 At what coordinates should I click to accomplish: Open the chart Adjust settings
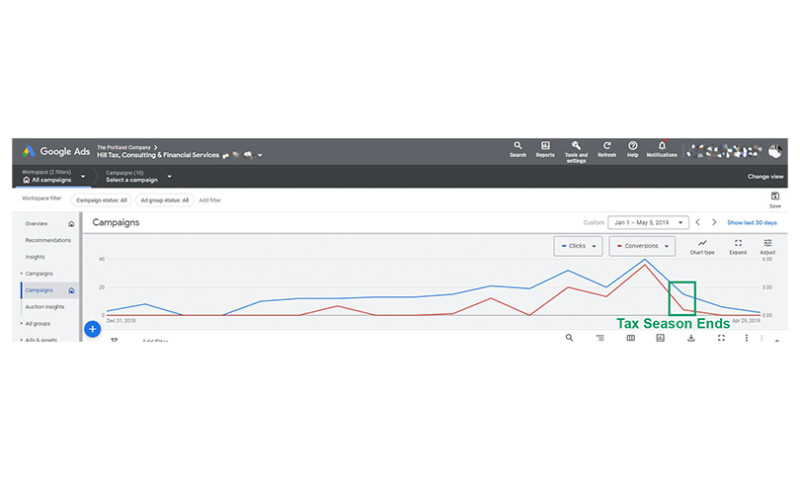click(x=768, y=246)
